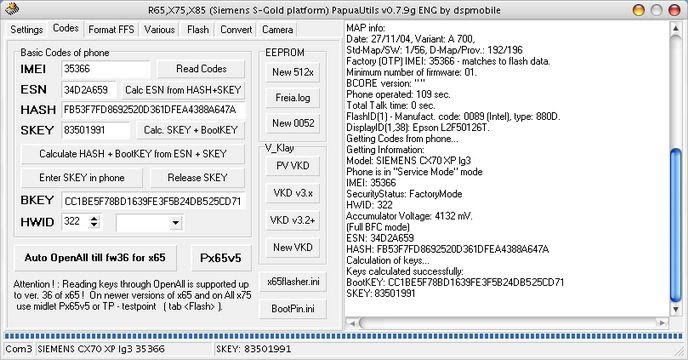Viewport: 688px width, 360px height.
Task: Click the window resize grip corner
Action: point(679,351)
